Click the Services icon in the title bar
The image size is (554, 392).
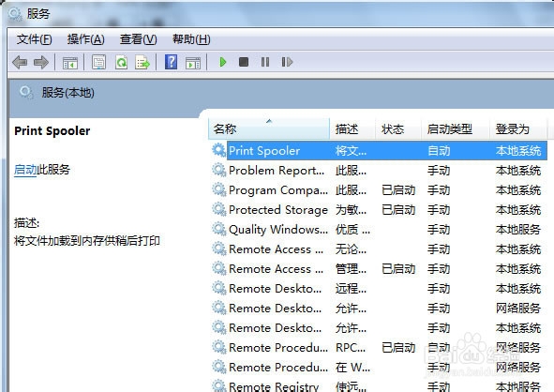(15, 14)
